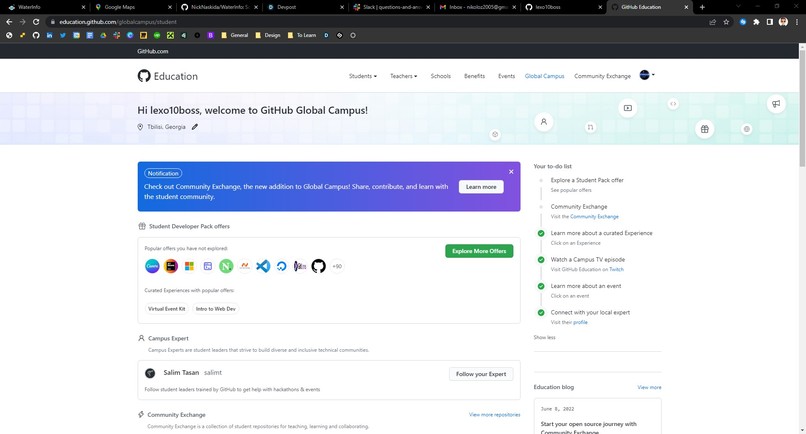
Task: Collapse to-do list with Show less
Action: (x=544, y=337)
